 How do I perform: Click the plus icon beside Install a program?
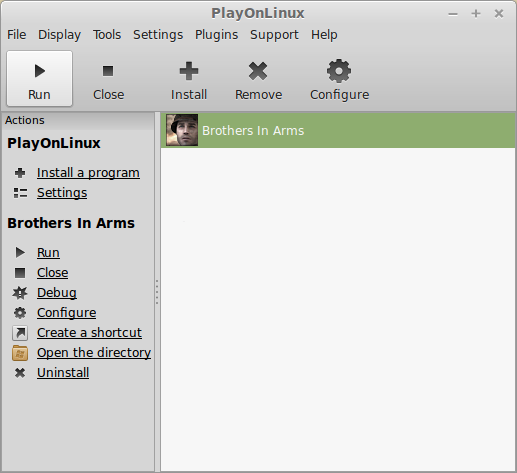tap(20, 173)
